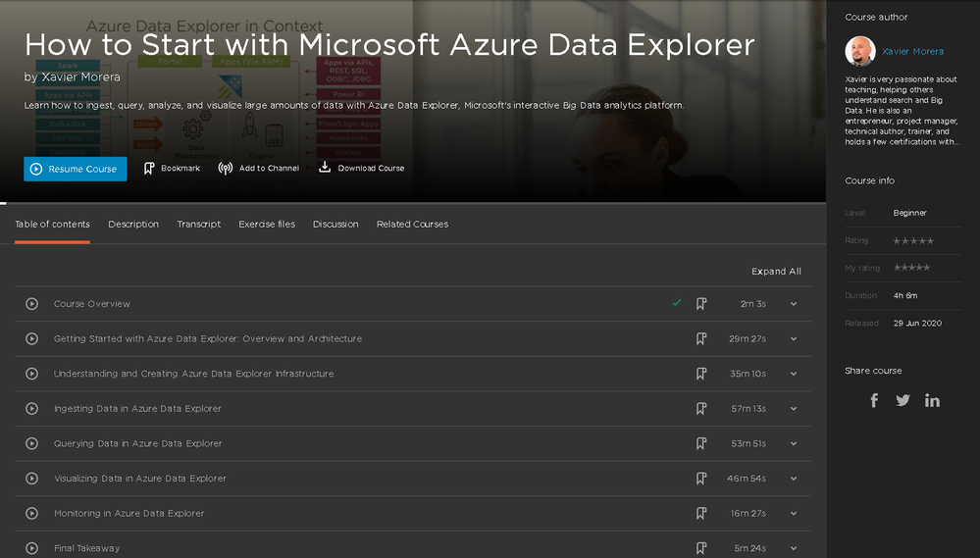Bookmark the Getting Started module row
The width and height of the screenshot is (980, 558).
701,338
